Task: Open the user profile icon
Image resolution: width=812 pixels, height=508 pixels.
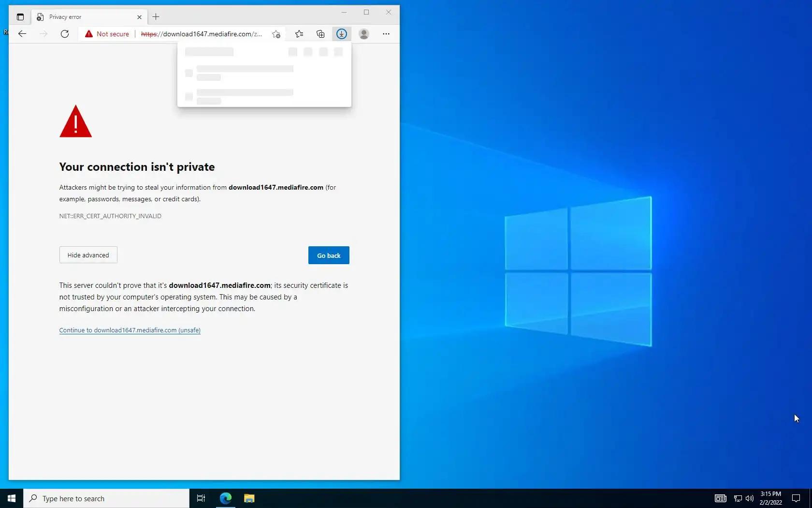Action: click(364, 34)
